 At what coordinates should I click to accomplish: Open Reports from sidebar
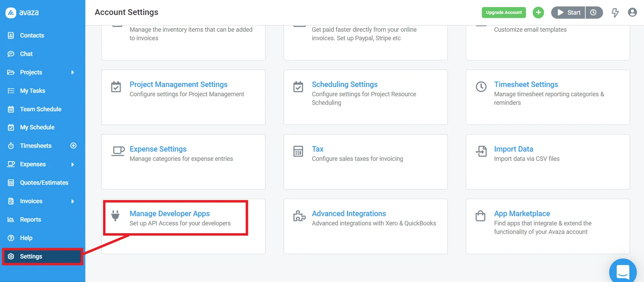(x=31, y=220)
